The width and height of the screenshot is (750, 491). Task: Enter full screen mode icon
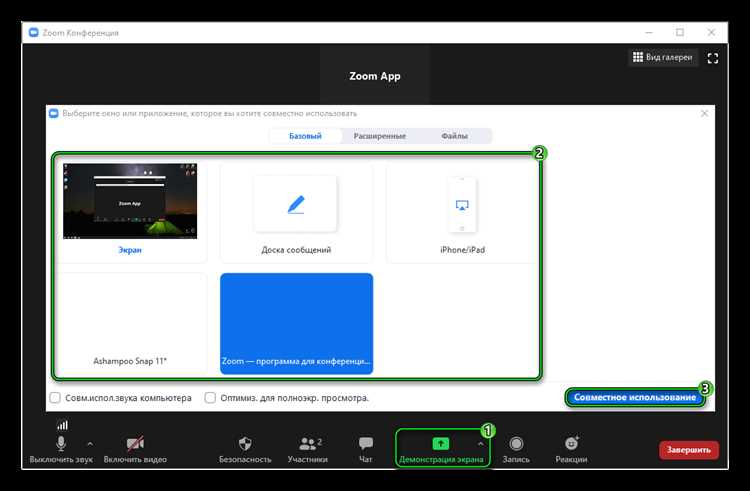pos(713,58)
